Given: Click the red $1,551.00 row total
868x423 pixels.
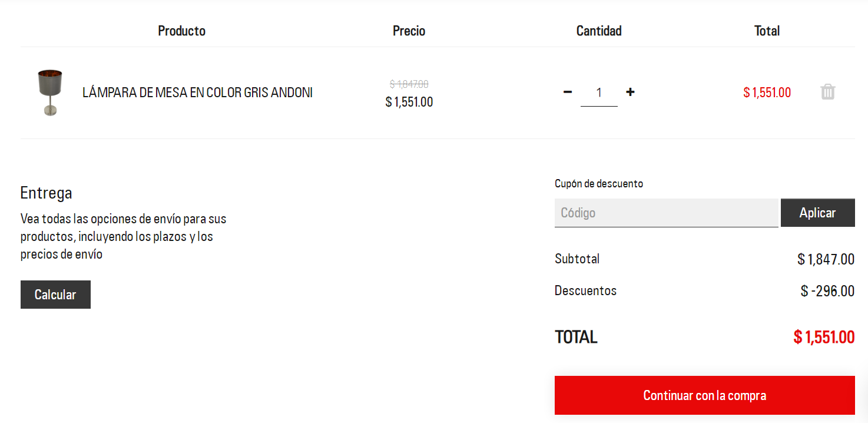Looking at the screenshot, I should point(767,92).
